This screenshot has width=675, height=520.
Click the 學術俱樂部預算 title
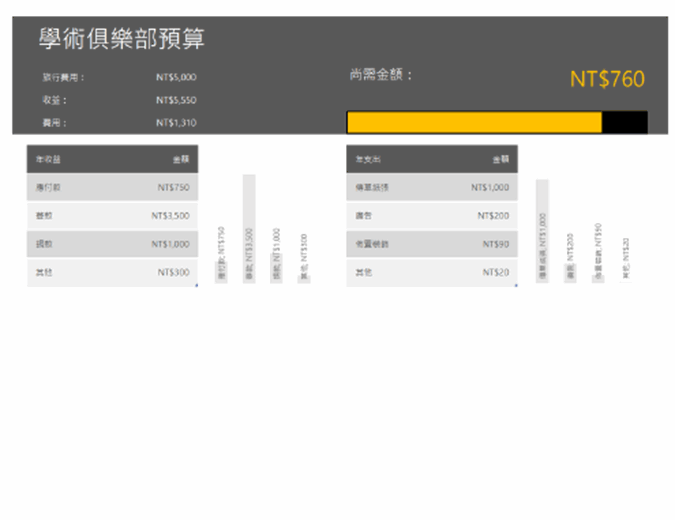(121, 39)
